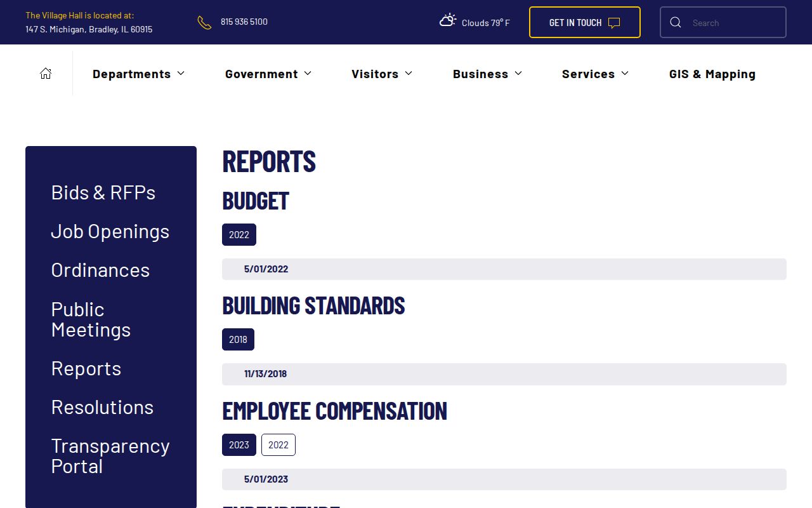Expand the Government dropdown chevron
Viewport: 812px width, 508px height.
tap(308, 74)
